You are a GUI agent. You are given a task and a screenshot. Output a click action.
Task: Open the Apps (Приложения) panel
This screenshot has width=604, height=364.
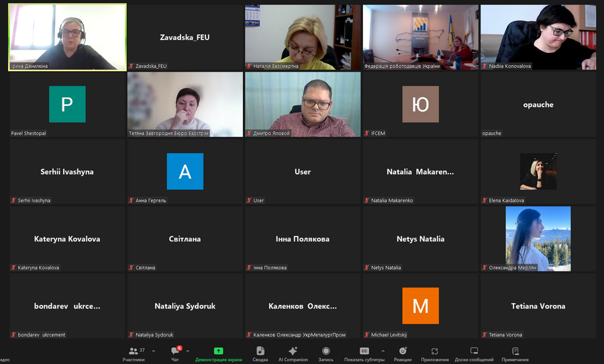(x=435, y=353)
